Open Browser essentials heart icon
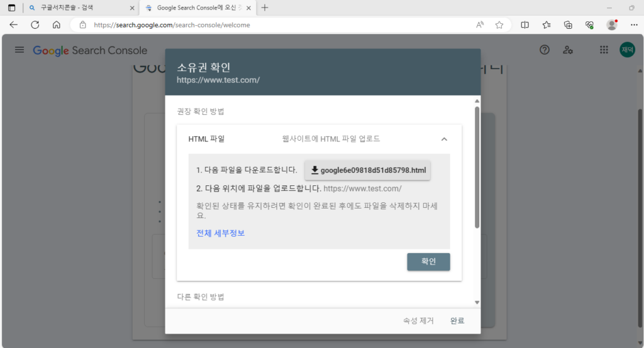644x348 pixels. pyautogui.click(x=589, y=25)
